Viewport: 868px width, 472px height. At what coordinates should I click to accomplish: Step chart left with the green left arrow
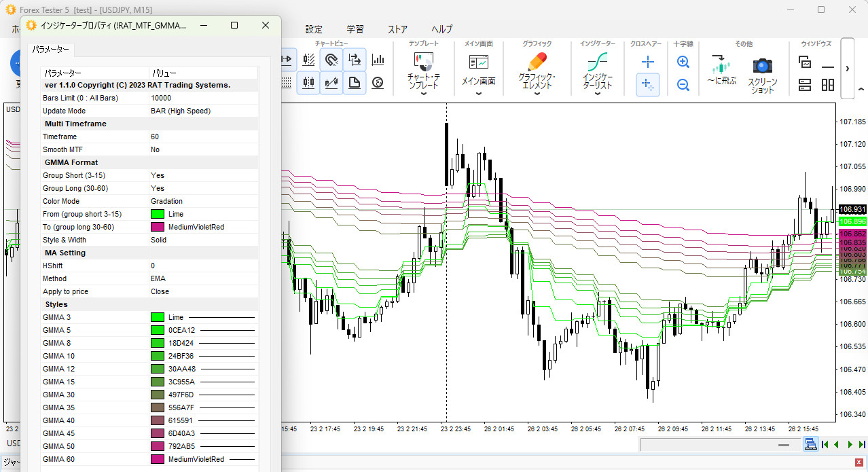coord(837,445)
